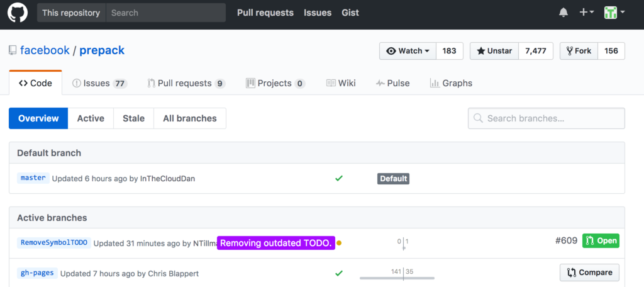
Task: Click the master green status checkmark
Action: pyautogui.click(x=339, y=179)
